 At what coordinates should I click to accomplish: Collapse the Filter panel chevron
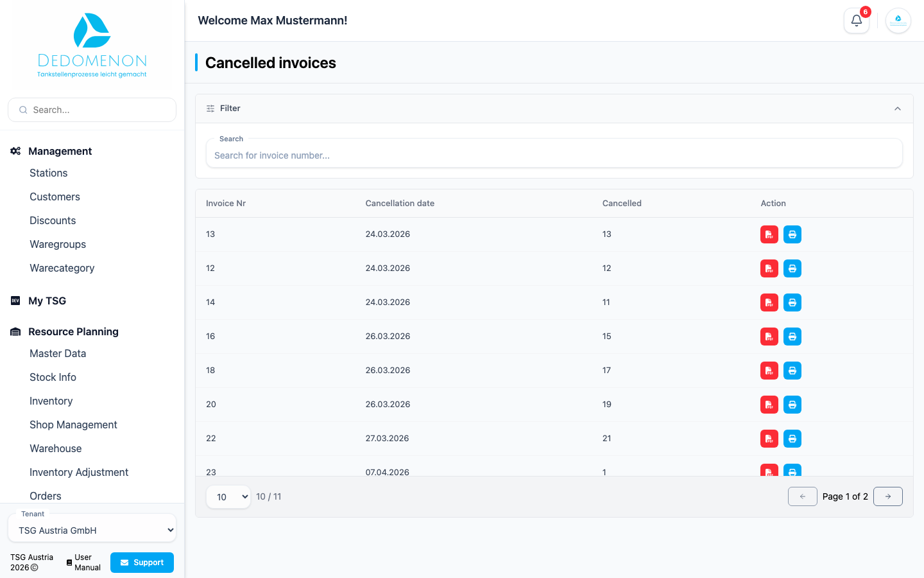pos(898,109)
